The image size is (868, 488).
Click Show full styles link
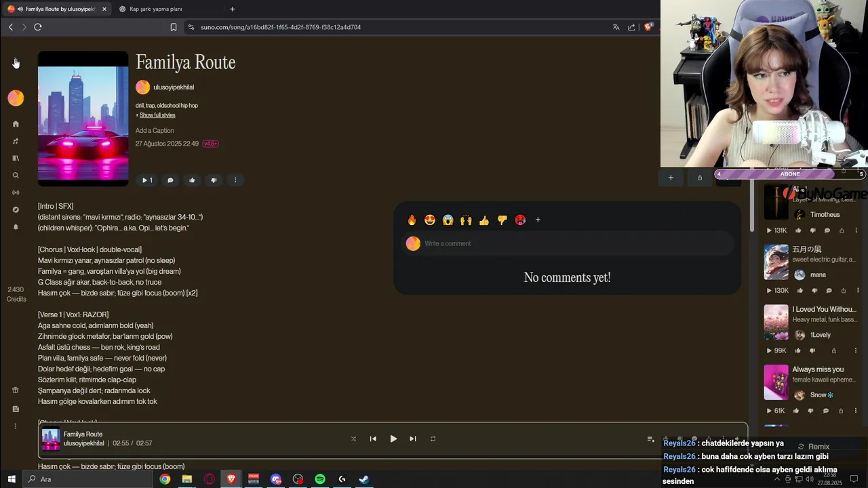157,115
